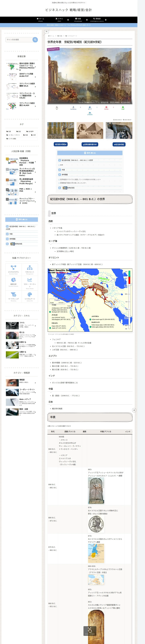Open chevron for 回収期間法 Payback Period article
Image resolution: width=145 pixels, height=644 pixels.
pos(35,162)
